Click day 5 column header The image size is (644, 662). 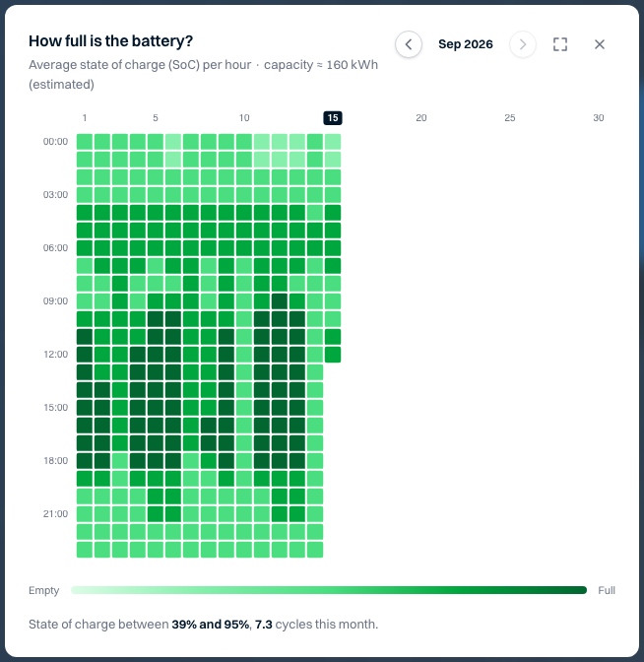tap(156, 118)
